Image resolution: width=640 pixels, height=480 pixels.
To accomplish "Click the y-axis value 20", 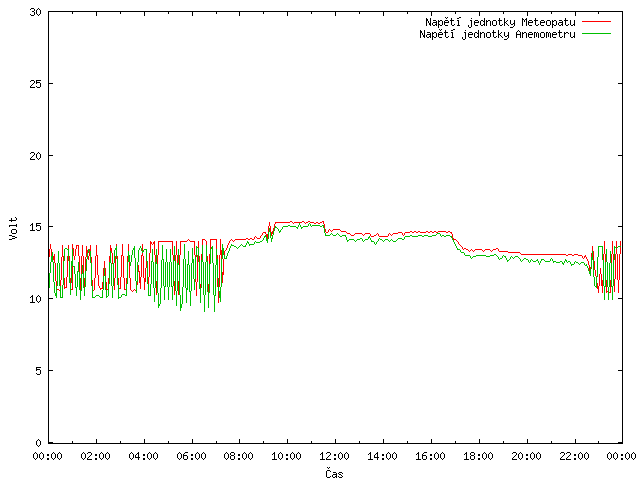I will pyautogui.click(x=36, y=156).
